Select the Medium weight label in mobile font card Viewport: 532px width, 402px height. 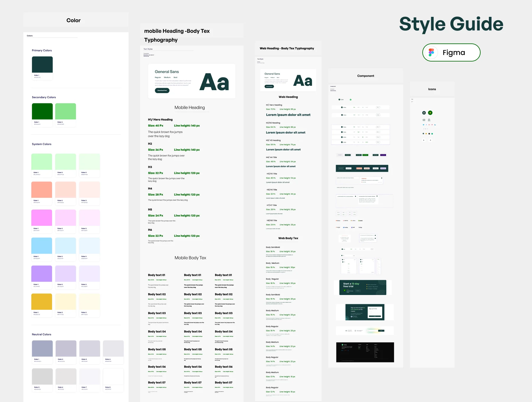tap(167, 77)
